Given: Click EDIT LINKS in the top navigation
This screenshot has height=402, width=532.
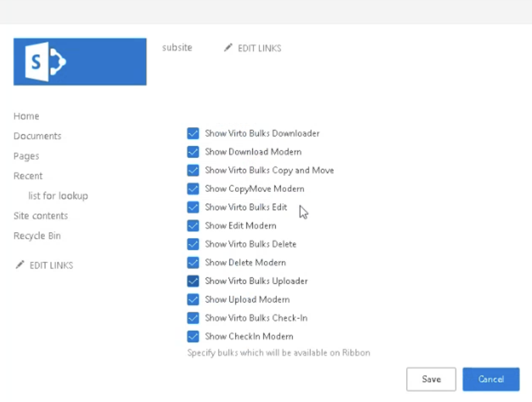Looking at the screenshot, I should pos(260,48).
